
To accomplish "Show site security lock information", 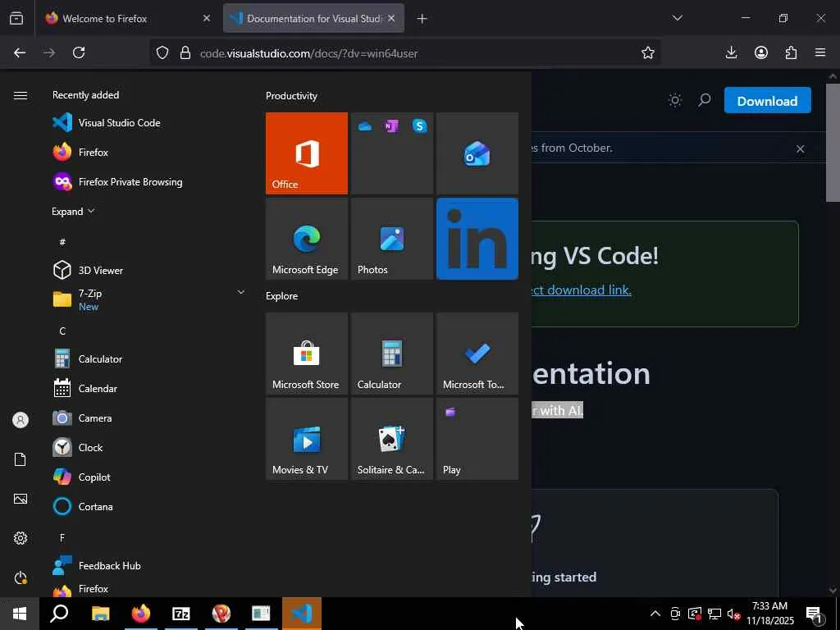I will pyautogui.click(x=185, y=52).
